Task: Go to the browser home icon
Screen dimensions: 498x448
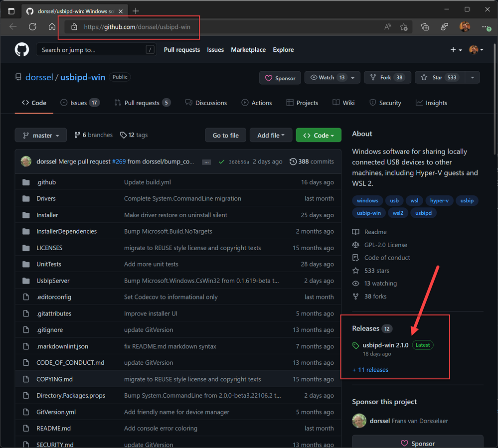Action: click(x=52, y=27)
